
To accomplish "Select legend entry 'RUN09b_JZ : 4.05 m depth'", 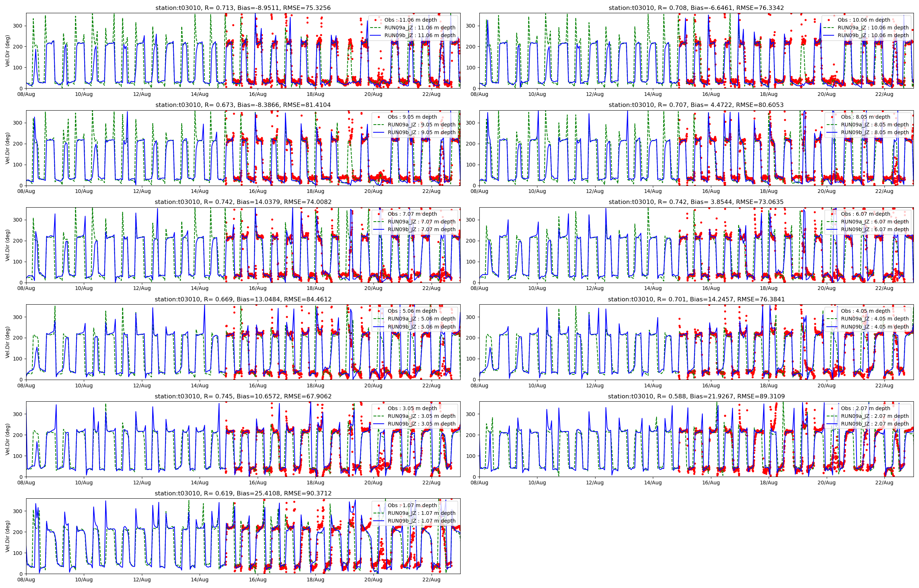I will [x=874, y=327].
